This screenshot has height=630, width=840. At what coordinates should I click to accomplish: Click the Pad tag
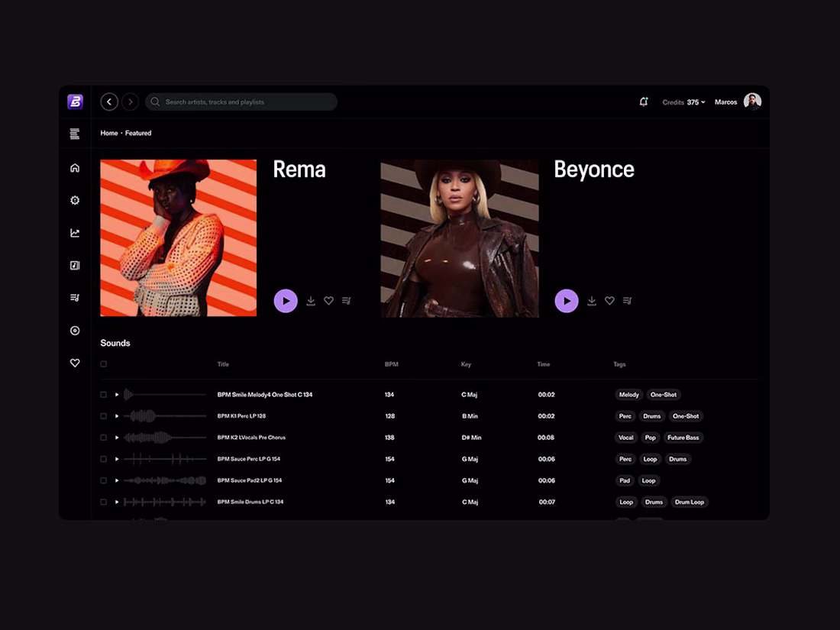coord(625,480)
